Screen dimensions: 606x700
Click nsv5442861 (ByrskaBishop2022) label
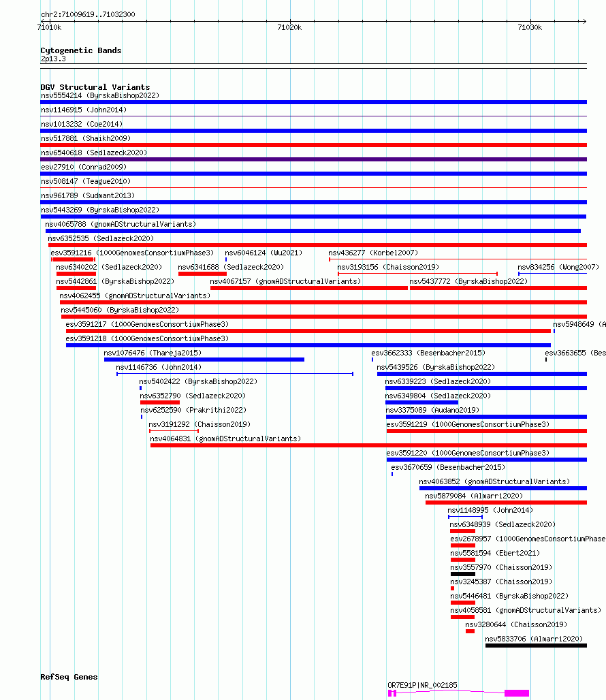[x=115, y=281]
